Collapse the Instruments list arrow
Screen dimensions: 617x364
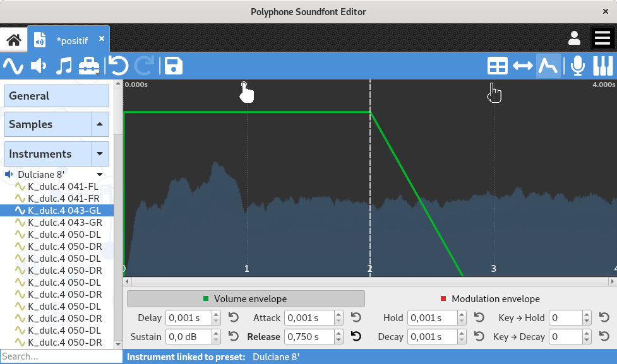(x=100, y=154)
